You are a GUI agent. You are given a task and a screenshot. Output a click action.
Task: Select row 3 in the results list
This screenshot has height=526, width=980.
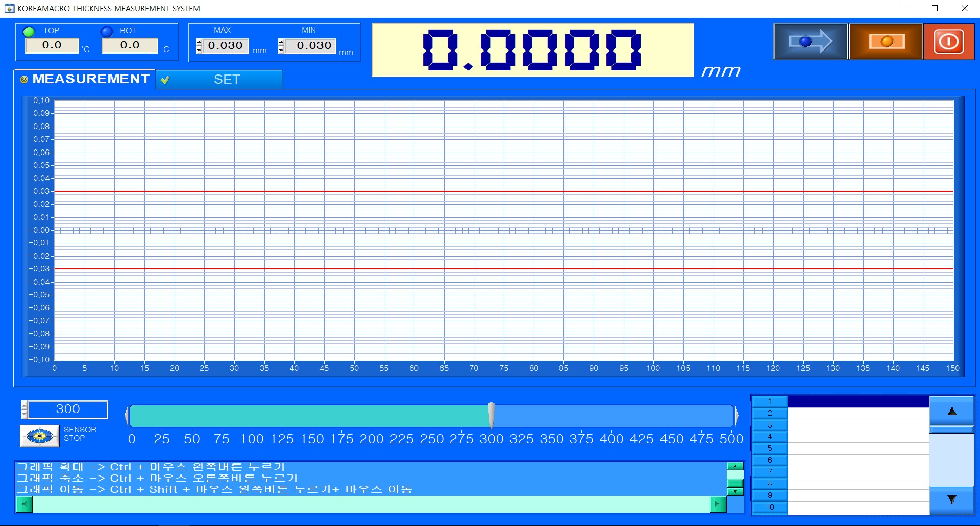pos(841,425)
